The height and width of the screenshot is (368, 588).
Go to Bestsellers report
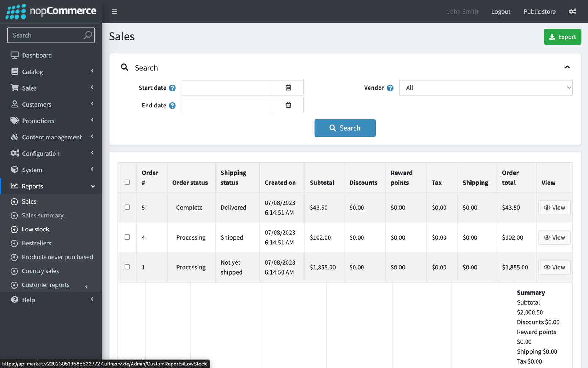pos(36,243)
